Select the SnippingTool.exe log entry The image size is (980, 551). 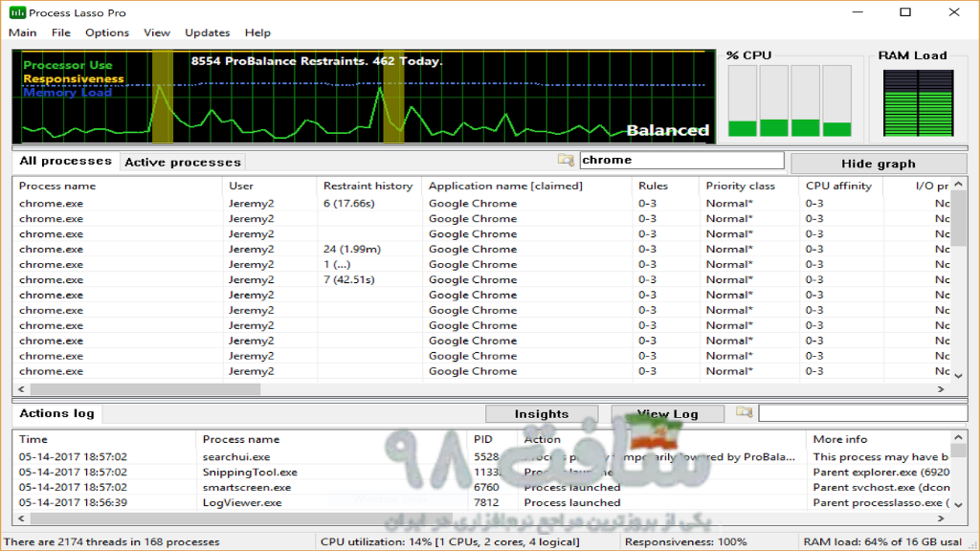pos(481,473)
